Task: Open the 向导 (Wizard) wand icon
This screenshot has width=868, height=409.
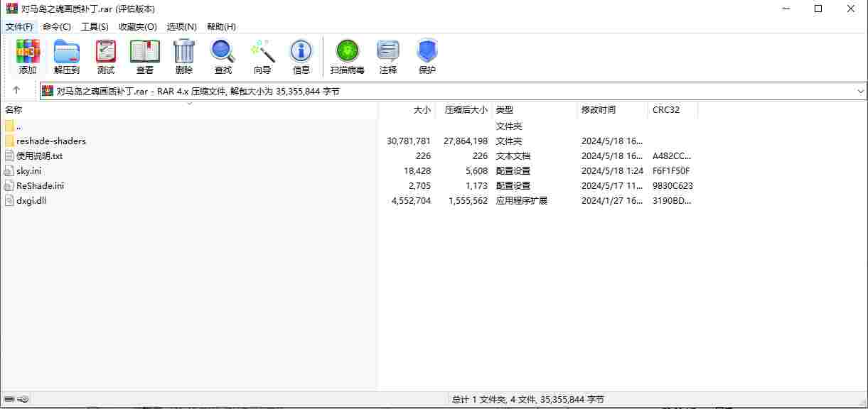Action: pyautogui.click(x=262, y=51)
